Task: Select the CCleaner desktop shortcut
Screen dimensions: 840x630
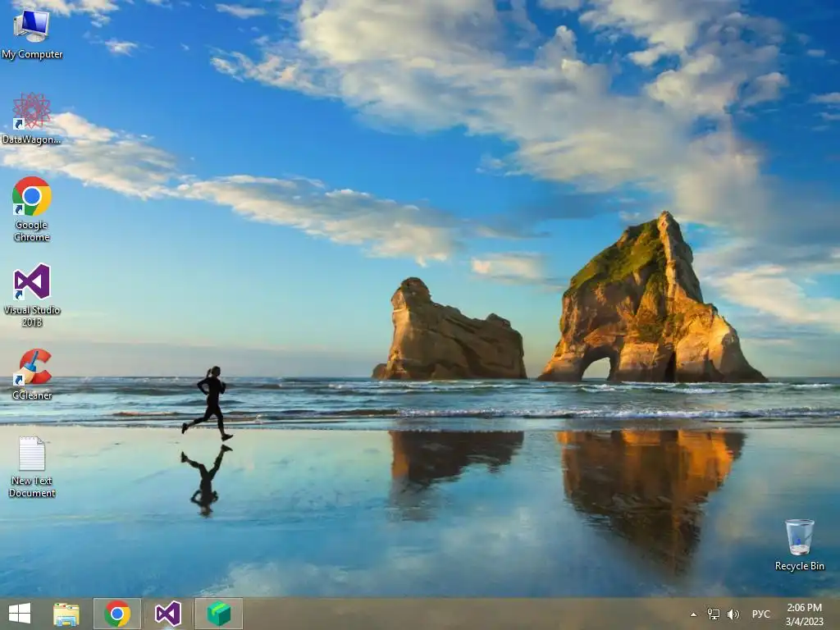Action: [32, 374]
